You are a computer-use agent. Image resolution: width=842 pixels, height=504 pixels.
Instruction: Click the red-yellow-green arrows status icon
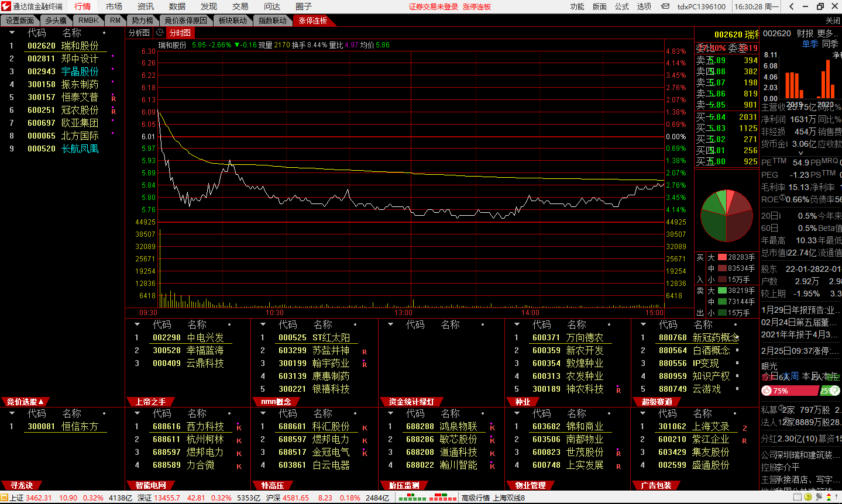point(829,497)
